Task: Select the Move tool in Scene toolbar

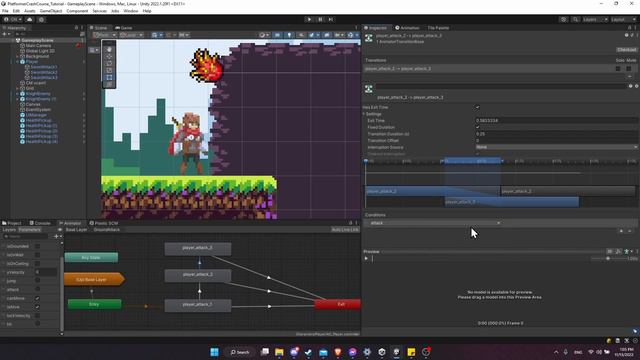Action: (x=109, y=56)
